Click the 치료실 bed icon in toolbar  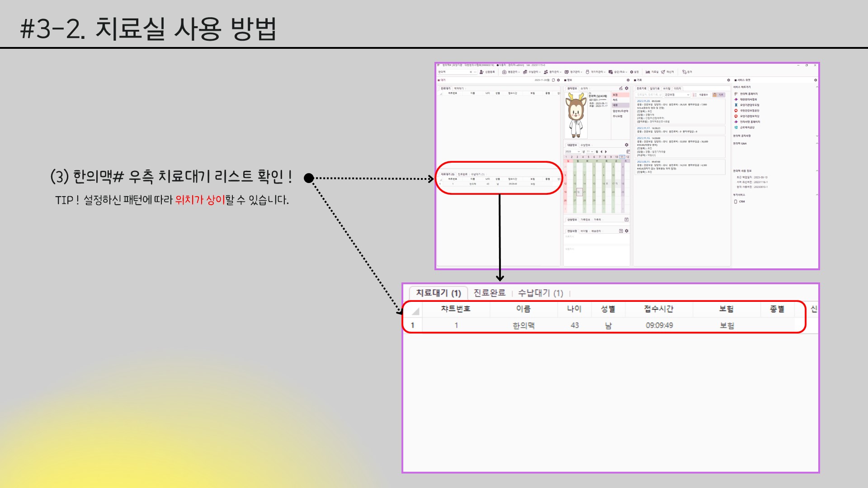[647, 72]
